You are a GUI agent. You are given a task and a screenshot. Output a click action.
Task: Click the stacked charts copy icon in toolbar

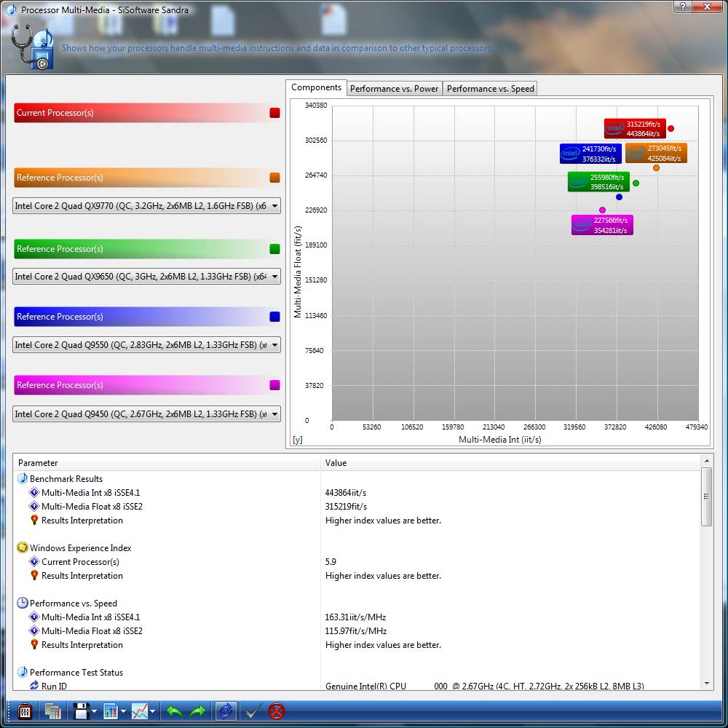[x=52, y=711]
